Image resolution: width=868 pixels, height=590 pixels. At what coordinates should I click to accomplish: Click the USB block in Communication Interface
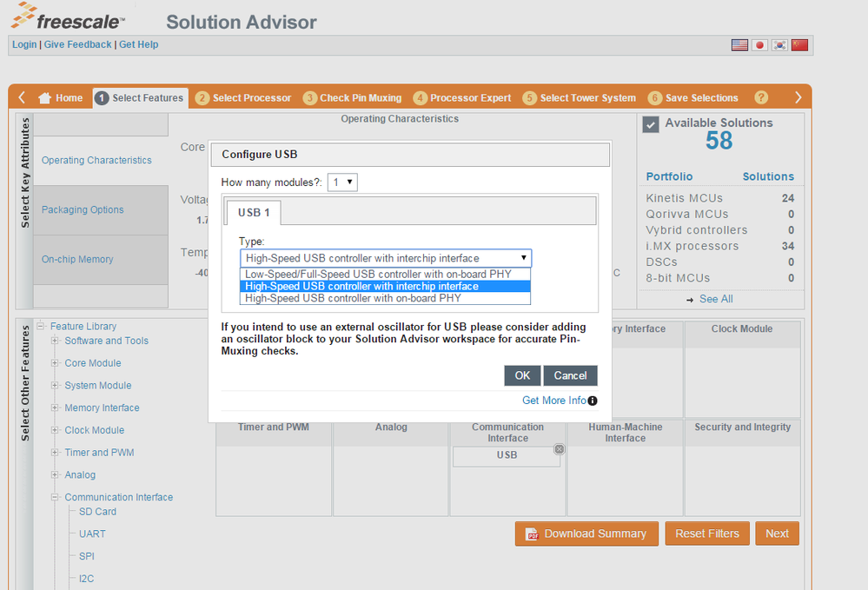pos(507,455)
